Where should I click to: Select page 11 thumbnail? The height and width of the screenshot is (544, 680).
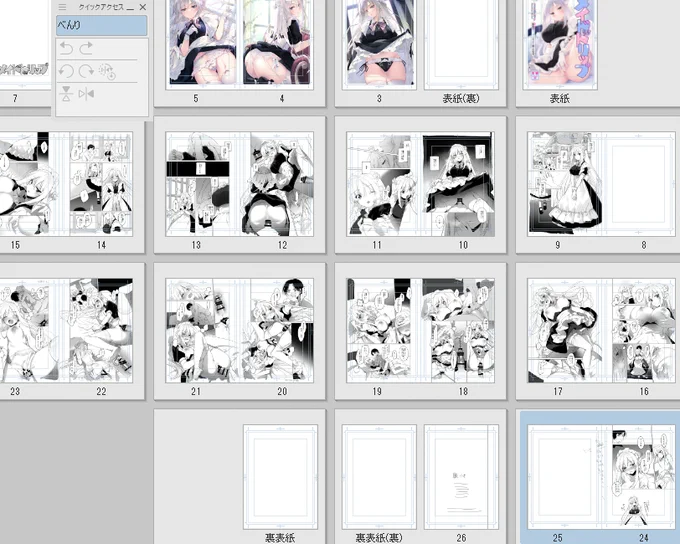(382, 184)
